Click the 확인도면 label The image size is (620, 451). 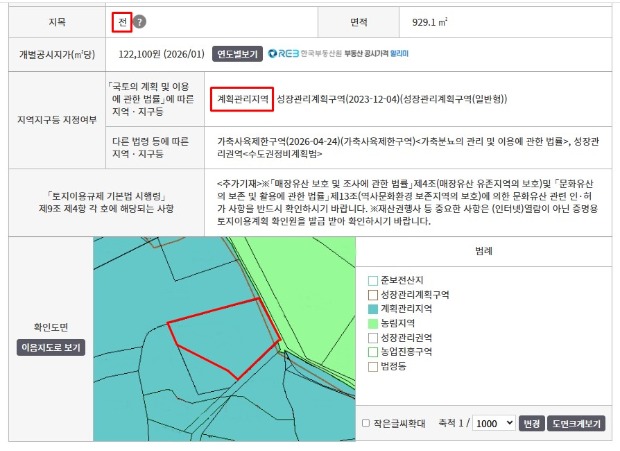click(51, 327)
